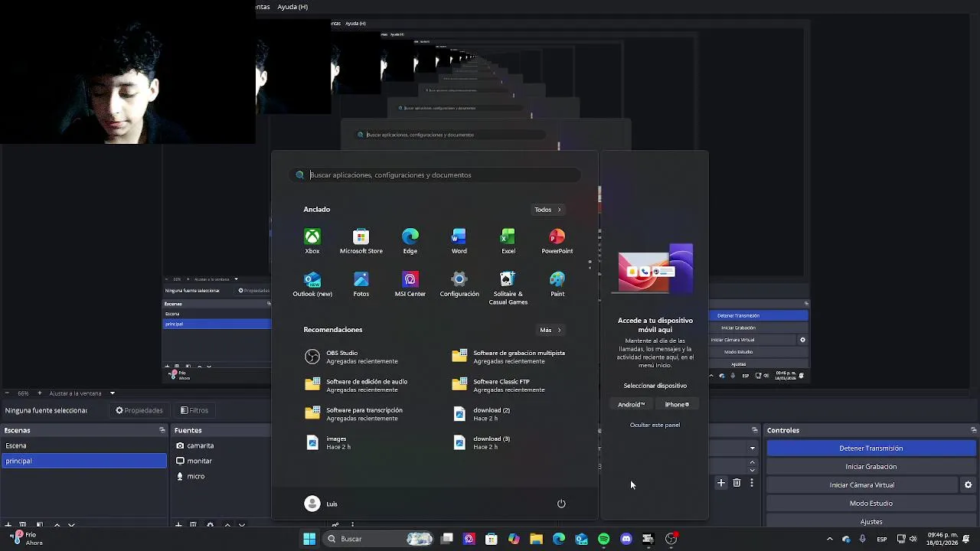Undock the Escenas panel
The height and width of the screenshot is (551, 980).
[x=162, y=430]
